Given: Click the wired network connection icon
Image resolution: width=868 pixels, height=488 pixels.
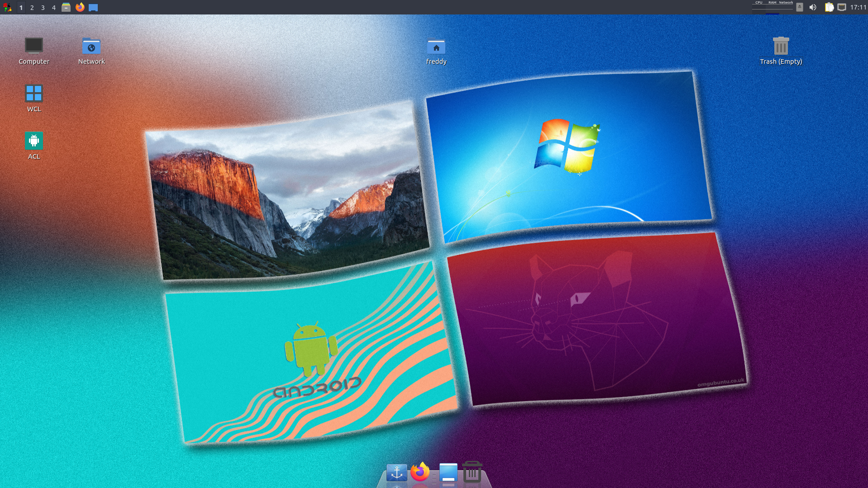Looking at the screenshot, I should [841, 7].
